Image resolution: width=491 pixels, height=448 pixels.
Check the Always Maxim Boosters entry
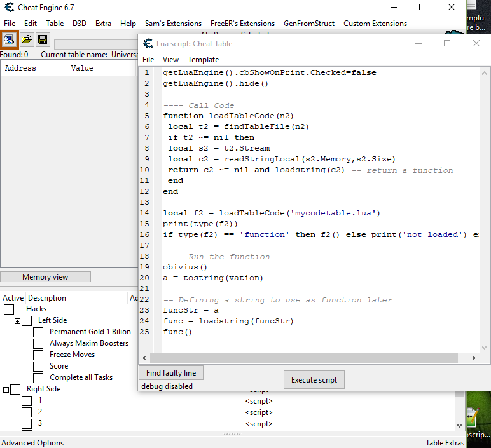click(38, 343)
